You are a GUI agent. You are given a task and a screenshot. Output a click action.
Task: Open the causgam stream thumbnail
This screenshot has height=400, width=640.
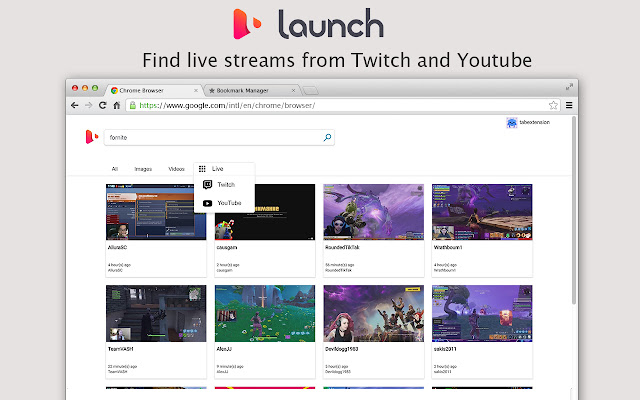(265, 212)
